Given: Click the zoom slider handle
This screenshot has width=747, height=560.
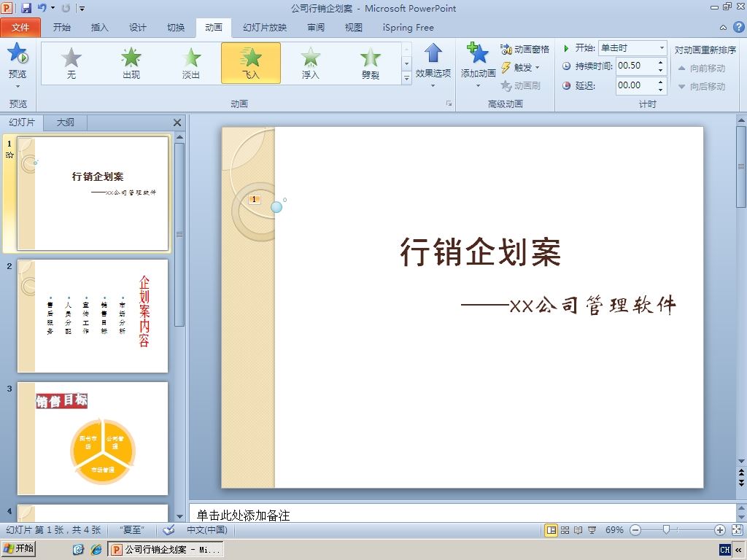Looking at the screenshot, I should click(x=667, y=529).
